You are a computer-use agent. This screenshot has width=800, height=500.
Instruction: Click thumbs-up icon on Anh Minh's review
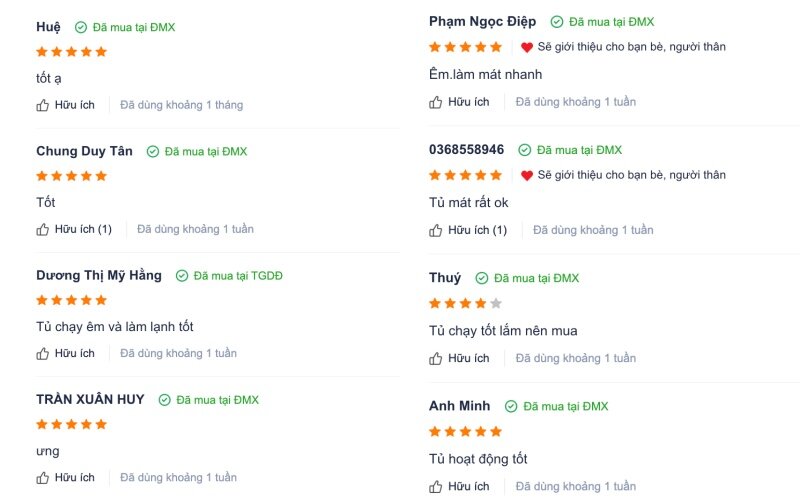pos(435,487)
